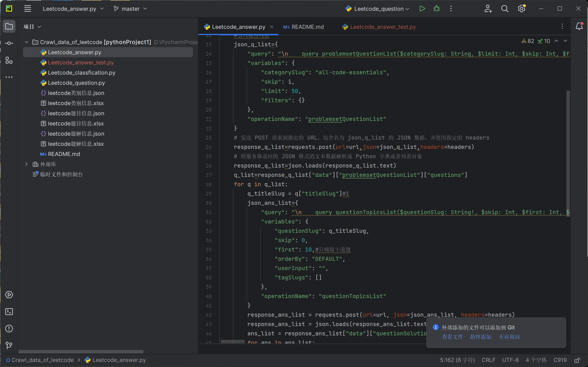Open the Commit tool window
The height and width of the screenshot is (367, 588).
(9, 43)
